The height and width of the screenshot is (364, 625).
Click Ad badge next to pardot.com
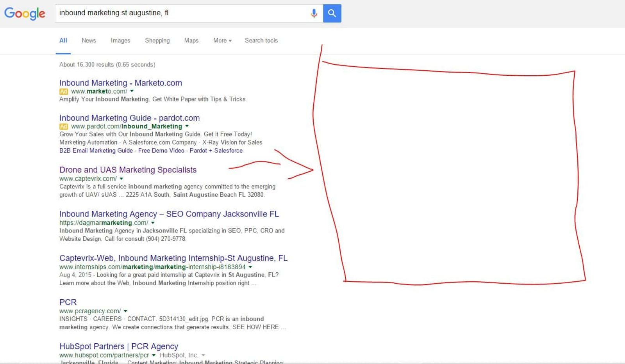(64, 126)
